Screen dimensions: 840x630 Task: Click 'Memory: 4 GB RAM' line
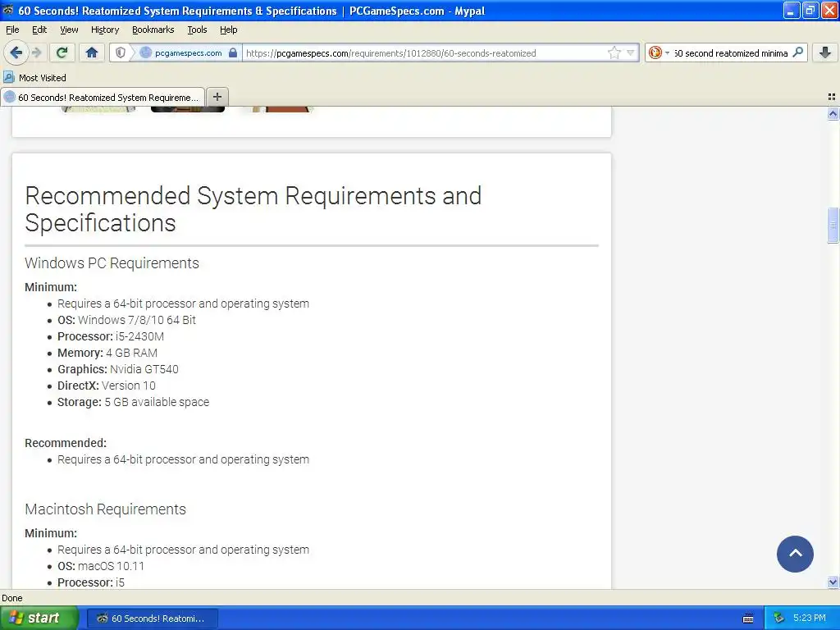pos(107,353)
